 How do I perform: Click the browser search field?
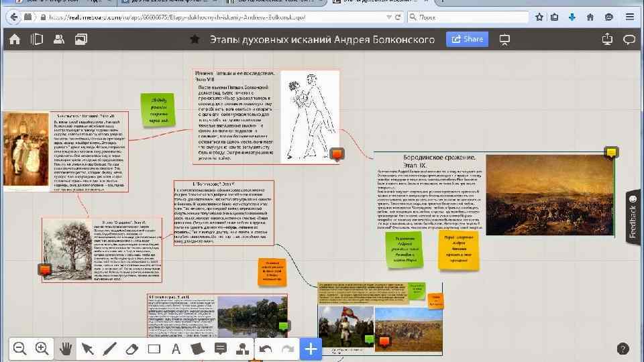click(x=468, y=17)
